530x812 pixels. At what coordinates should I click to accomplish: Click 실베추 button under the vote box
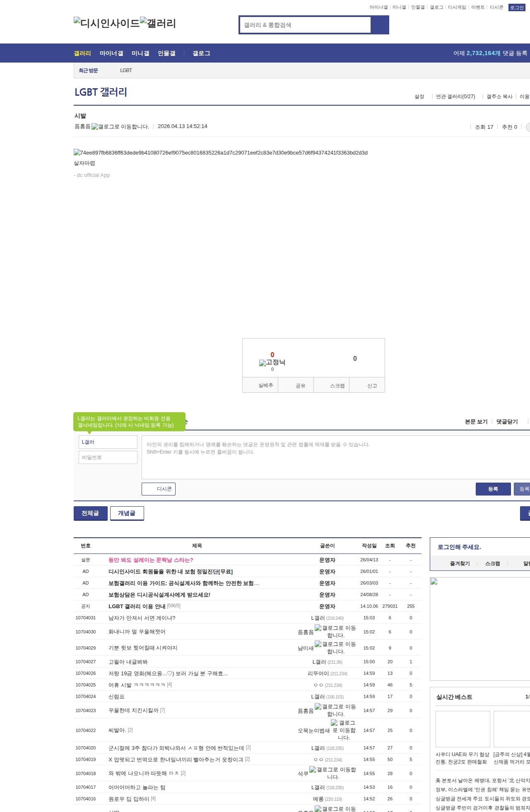click(260, 385)
